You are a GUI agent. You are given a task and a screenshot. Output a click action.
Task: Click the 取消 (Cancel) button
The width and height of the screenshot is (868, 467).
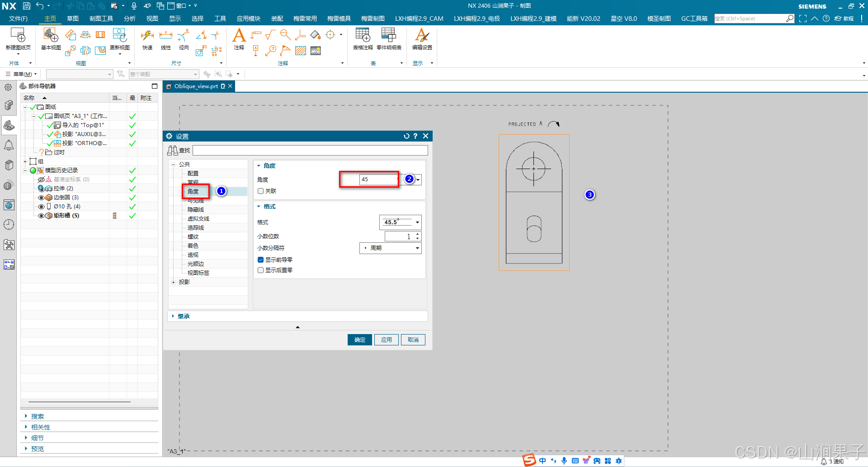tap(413, 340)
